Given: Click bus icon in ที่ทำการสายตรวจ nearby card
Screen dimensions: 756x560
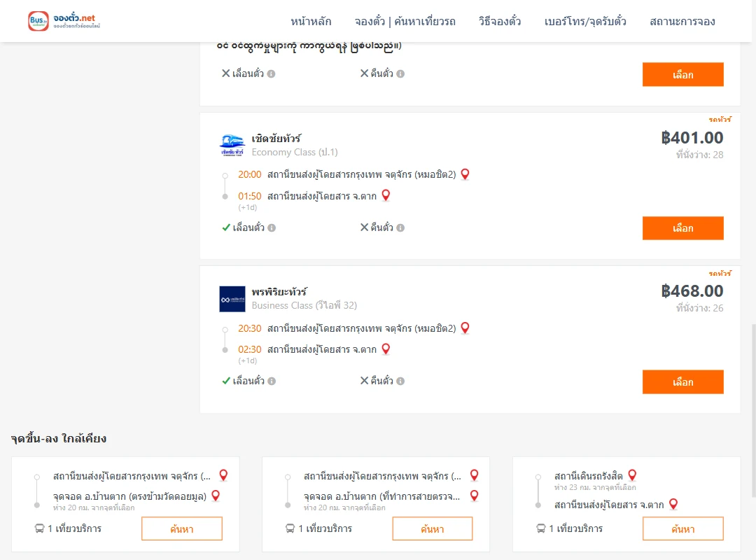Looking at the screenshot, I should click(x=290, y=528).
